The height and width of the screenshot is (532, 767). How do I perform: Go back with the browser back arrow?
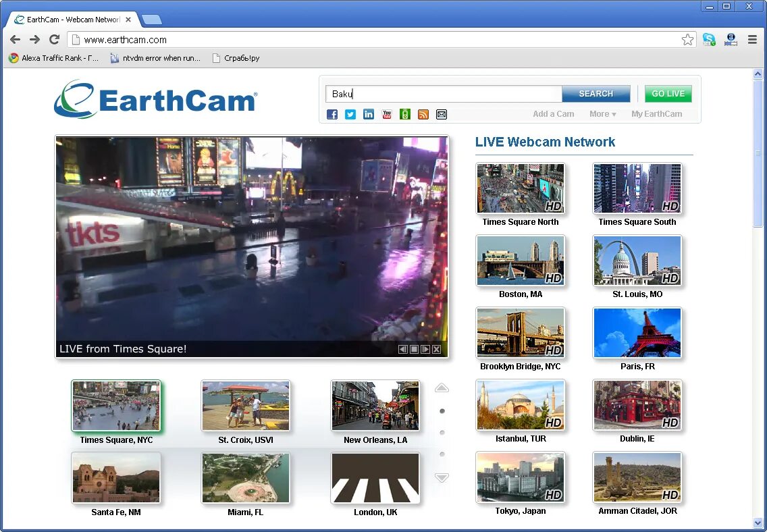click(x=15, y=40)
